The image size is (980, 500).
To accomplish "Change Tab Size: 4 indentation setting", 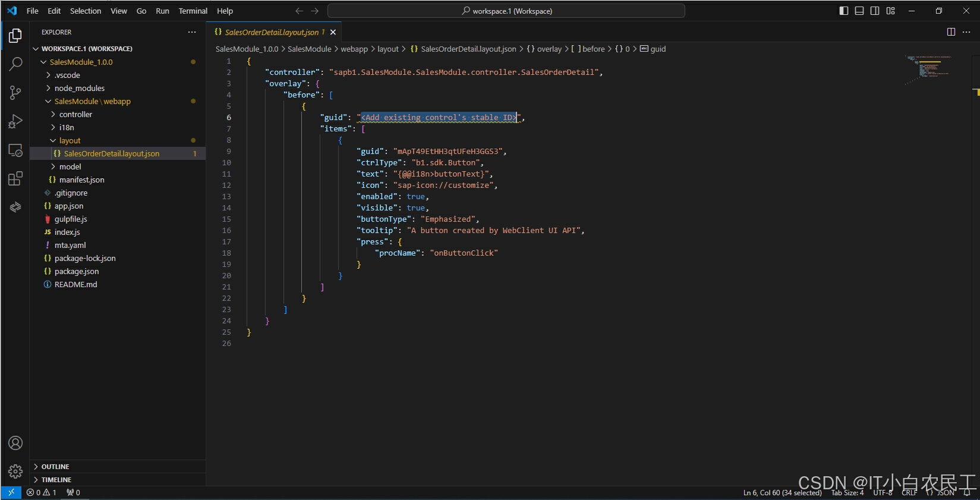I will [847, 493].
